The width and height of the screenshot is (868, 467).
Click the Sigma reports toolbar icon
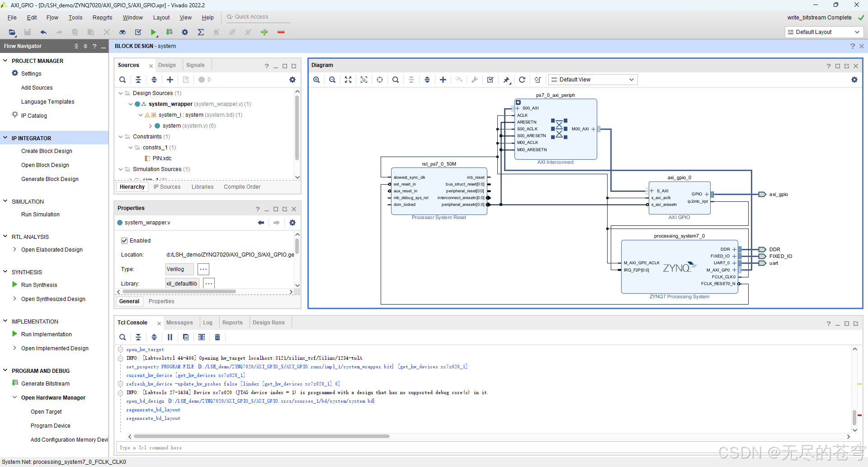201,32
